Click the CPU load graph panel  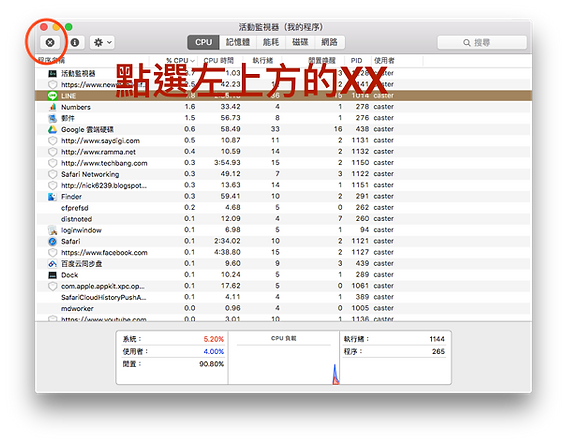pos(284,357)
